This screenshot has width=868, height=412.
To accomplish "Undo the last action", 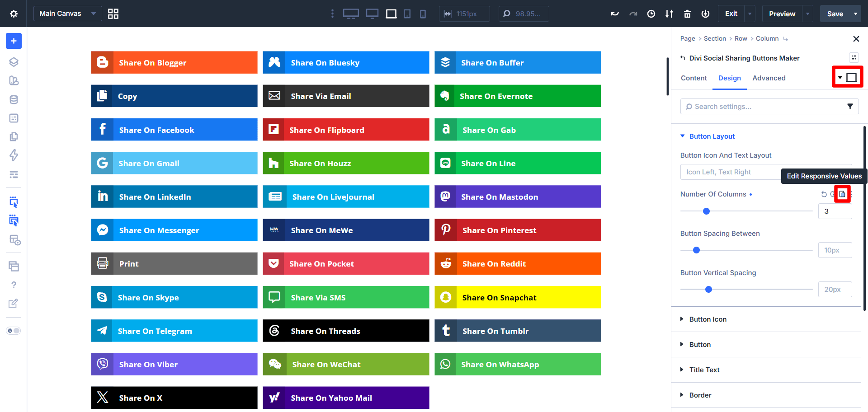I will pos(615,14).
